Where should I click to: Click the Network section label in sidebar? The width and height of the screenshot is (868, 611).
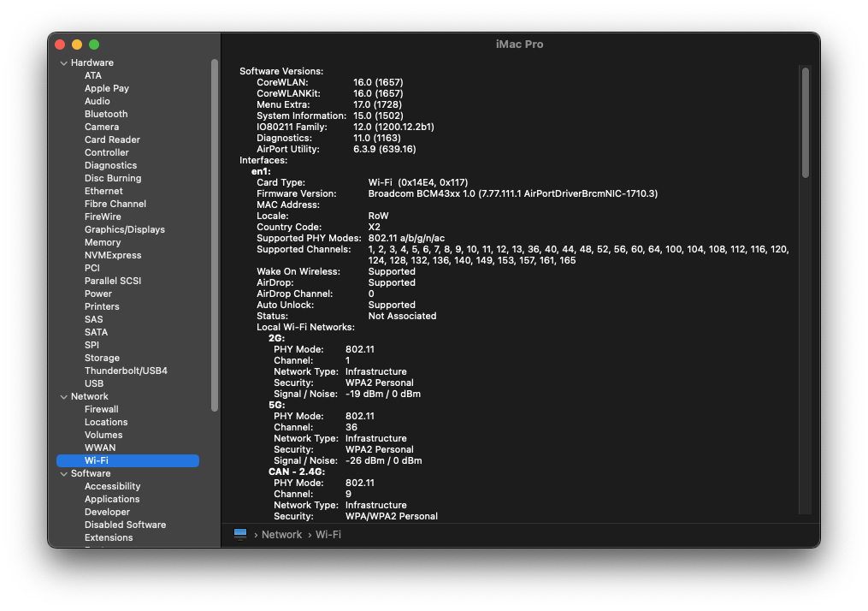[89, 396]
